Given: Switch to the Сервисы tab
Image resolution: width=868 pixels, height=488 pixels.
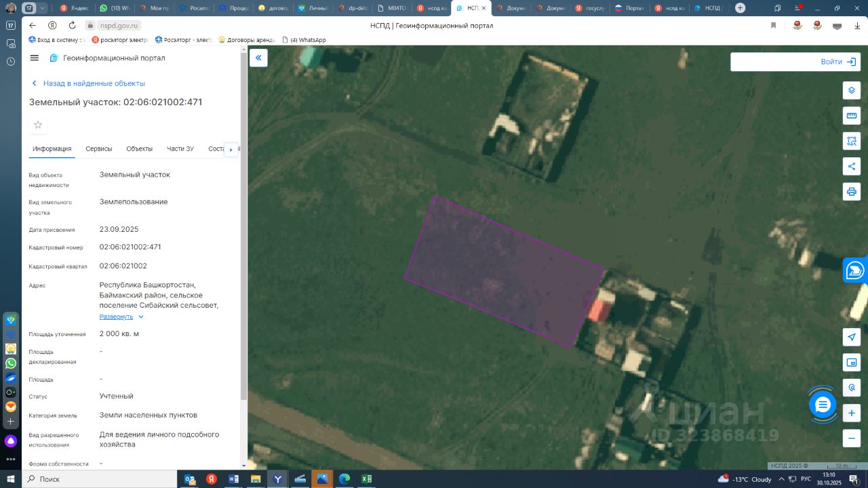Looking at the screenshot, I should tap(99, 149).
